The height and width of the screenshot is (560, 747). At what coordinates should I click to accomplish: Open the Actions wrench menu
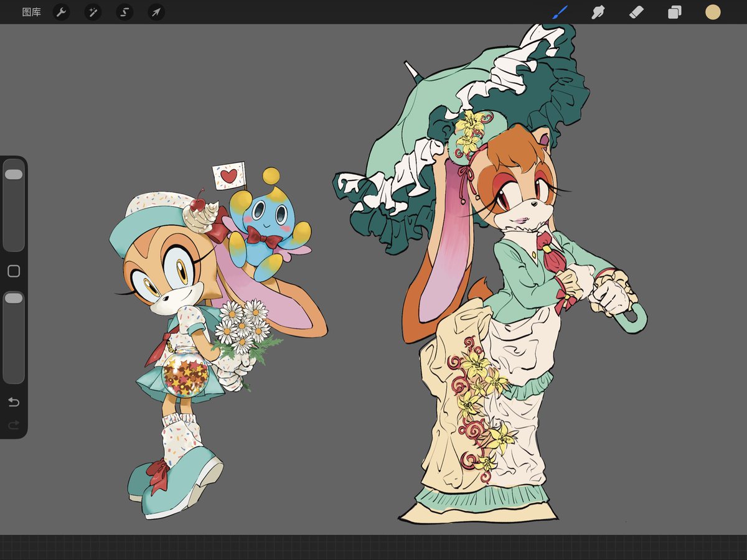pos(61,12)
